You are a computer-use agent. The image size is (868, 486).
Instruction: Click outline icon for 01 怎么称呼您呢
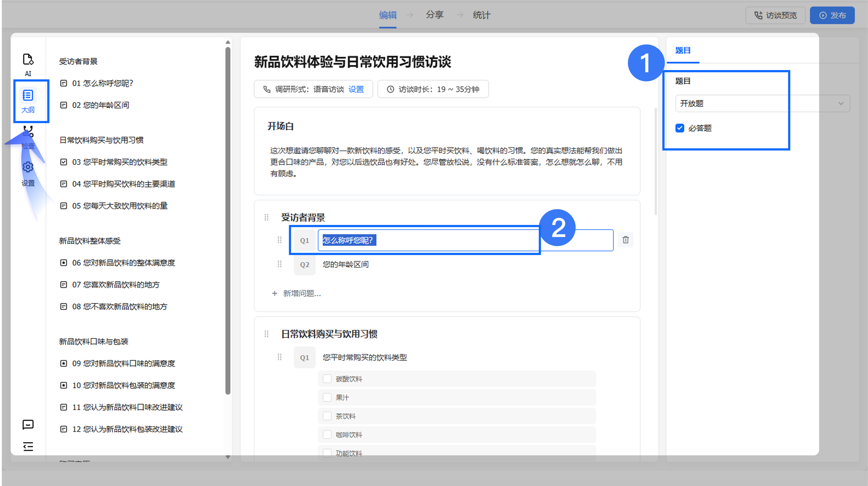pyautogui.click(x=63, y=83)
